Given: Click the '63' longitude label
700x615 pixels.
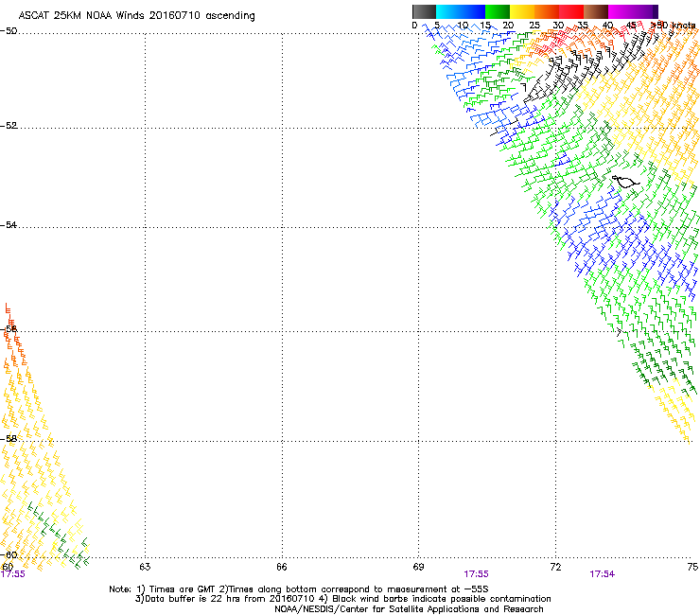Looking at the screenshot, I should click(x=145, y=567).
